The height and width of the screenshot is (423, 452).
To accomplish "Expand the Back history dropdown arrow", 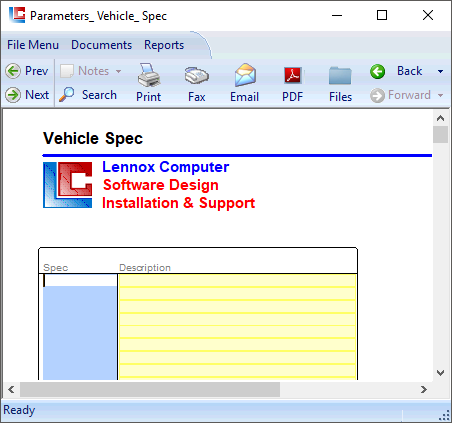I will [440, 71].
